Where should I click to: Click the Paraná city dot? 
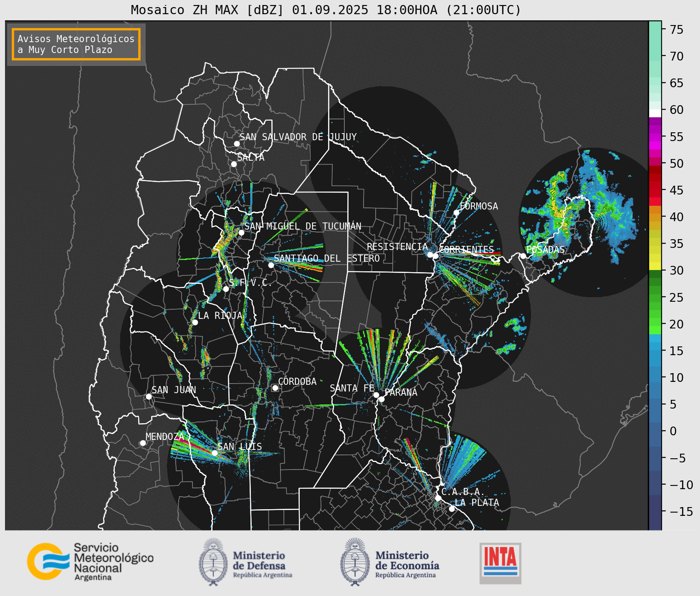[x=382, y=399]
